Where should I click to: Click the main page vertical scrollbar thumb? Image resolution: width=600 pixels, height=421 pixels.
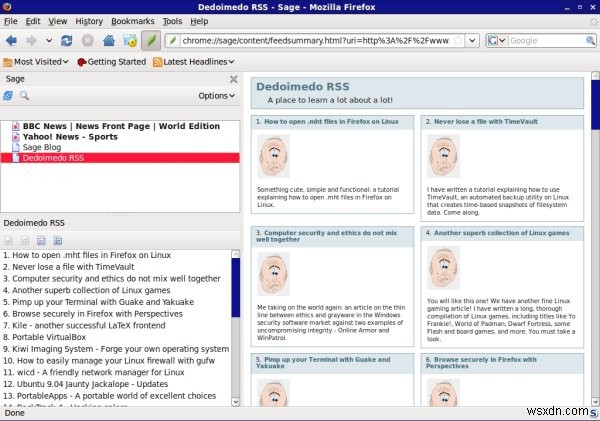595,105
